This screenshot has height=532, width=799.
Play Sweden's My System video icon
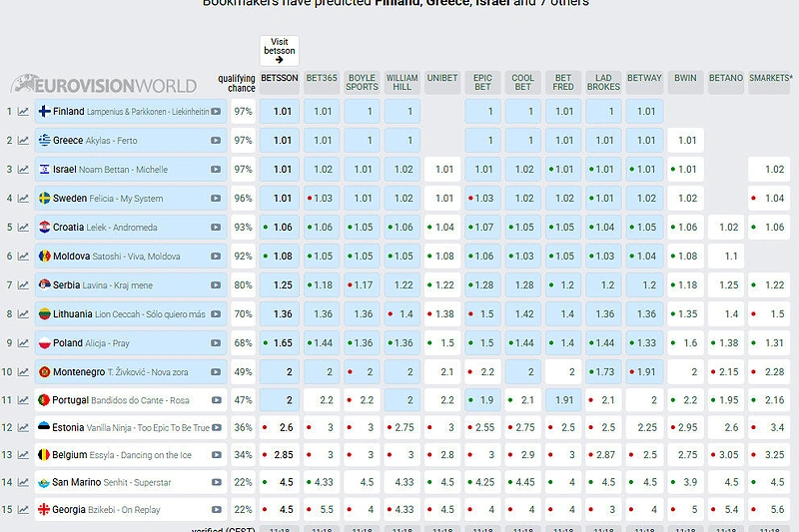pyautogui.click(x=216, y=199)
